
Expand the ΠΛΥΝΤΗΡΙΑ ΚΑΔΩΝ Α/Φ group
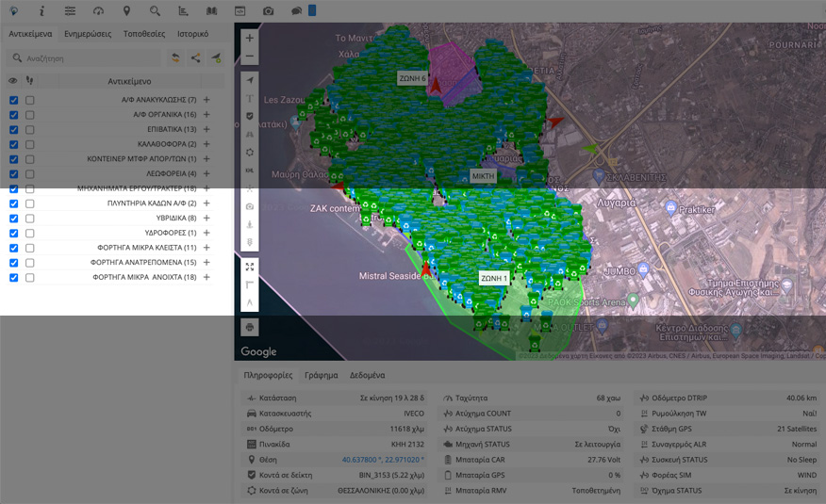coord(206,203)
